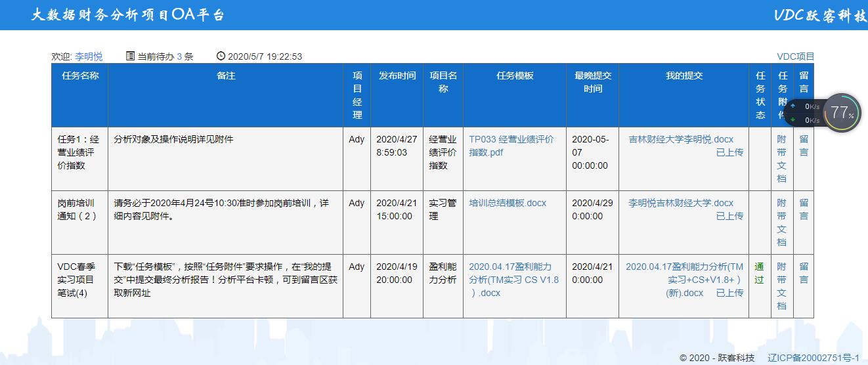Viewport: 868px width, 365px height.
Task: Open the 2020.04.17盈利能力分析 template docx
Action: [x=513, y=280]
